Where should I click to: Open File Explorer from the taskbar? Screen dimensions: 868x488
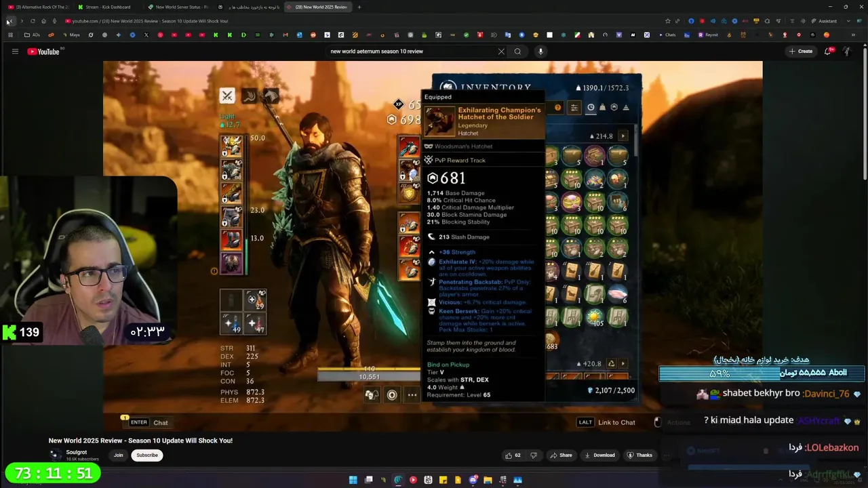tap(488, 480)
